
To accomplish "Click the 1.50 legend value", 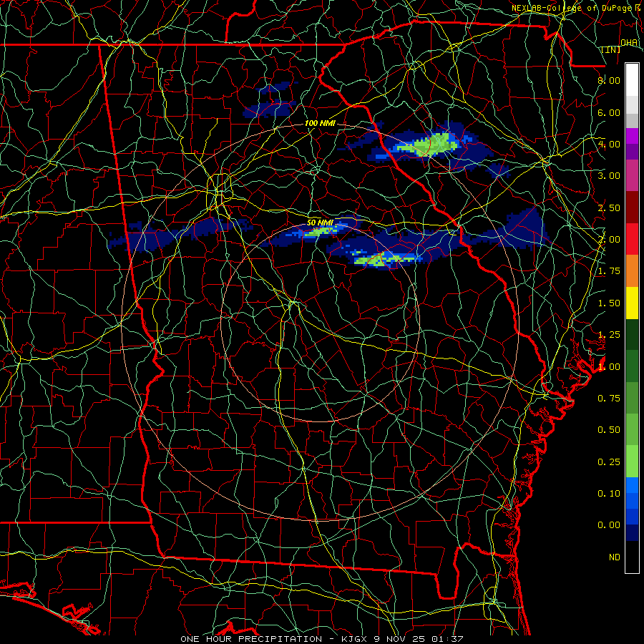I will click(609, 303).
